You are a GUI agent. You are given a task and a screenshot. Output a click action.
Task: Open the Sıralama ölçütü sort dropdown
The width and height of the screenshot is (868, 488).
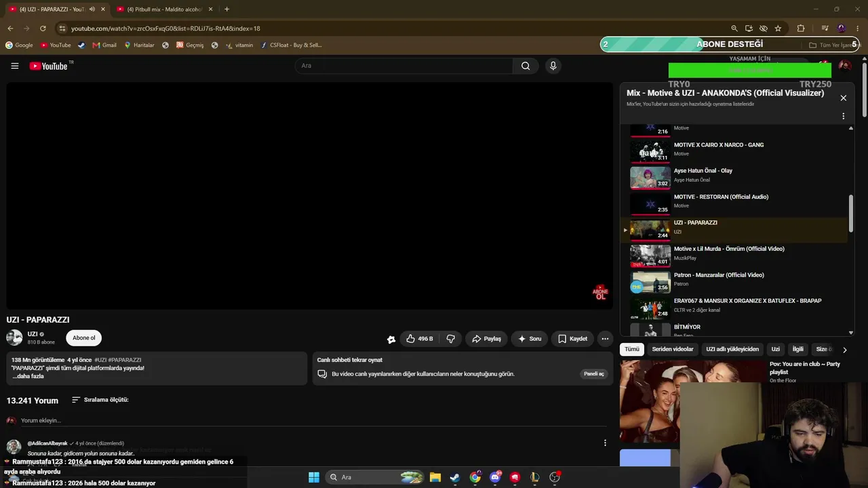[x=100, y=400]
